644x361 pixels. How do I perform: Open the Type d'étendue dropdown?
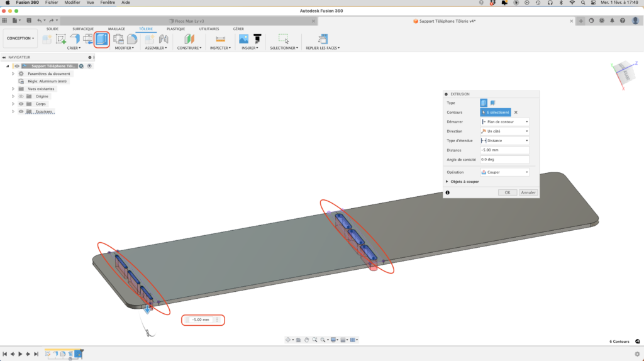[x=504, y=140]
